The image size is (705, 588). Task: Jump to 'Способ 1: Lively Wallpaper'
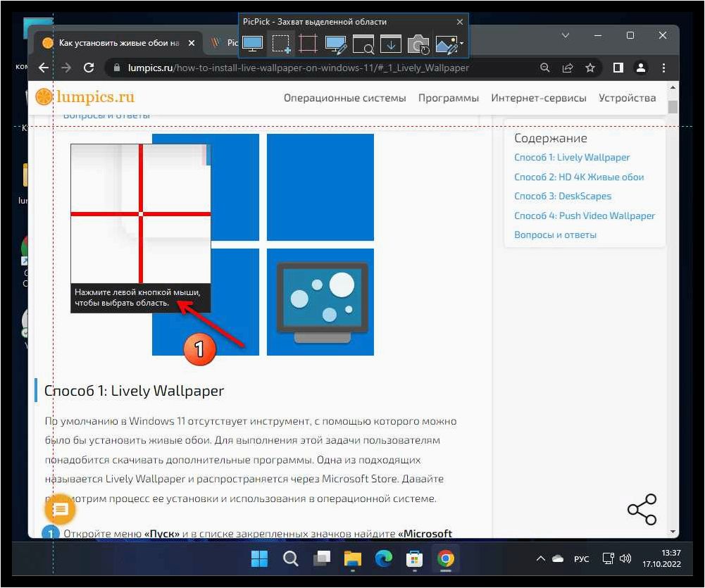(571, 157)
